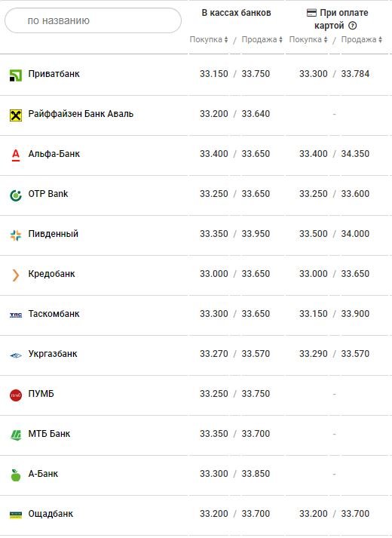Open the Укргазбанк bank link
392x538 pixels.
click(53, 354)
